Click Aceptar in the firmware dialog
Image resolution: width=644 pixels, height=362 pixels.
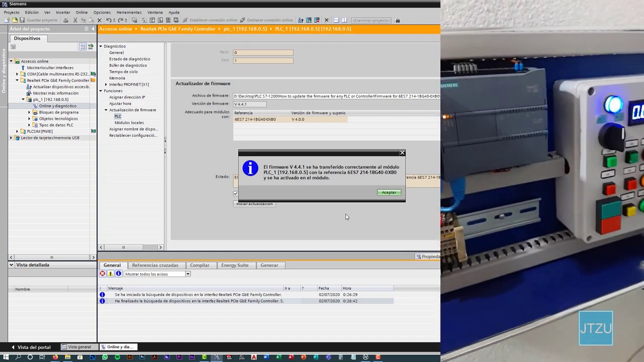point(389,193)
